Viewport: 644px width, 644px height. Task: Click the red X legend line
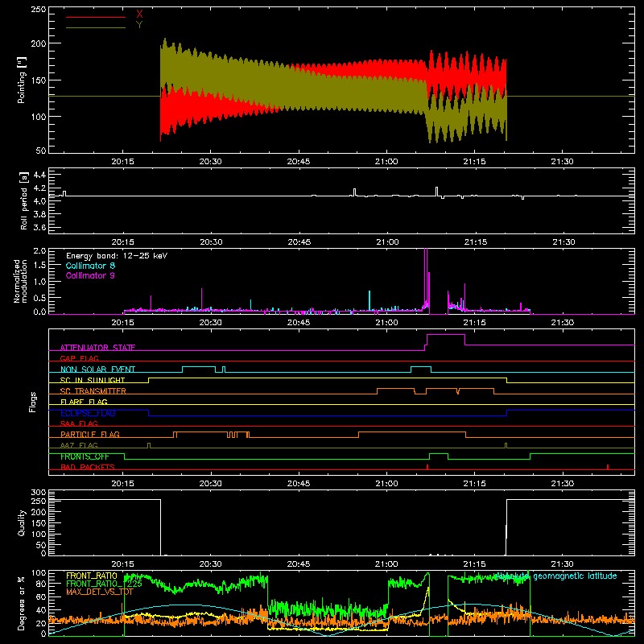[95, 17]
